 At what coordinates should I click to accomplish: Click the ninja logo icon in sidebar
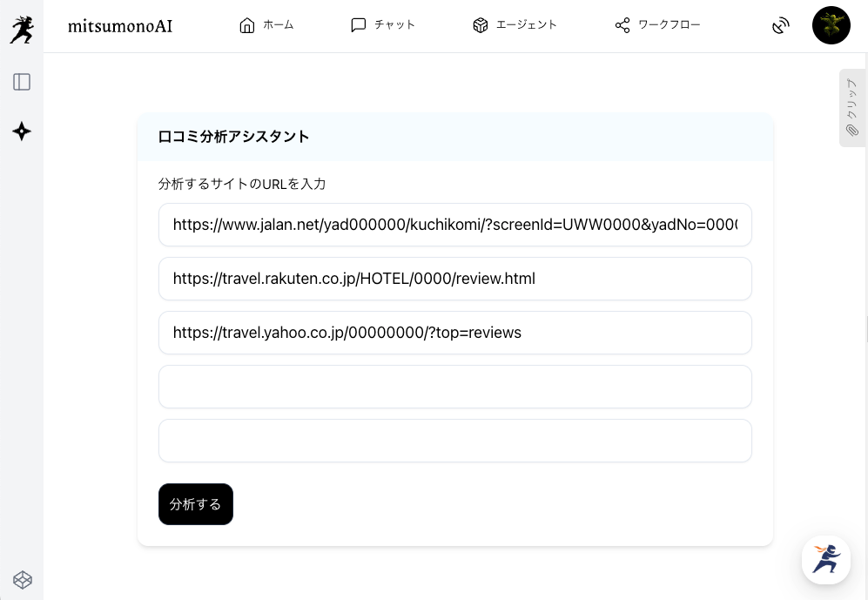tap(22, 30)
